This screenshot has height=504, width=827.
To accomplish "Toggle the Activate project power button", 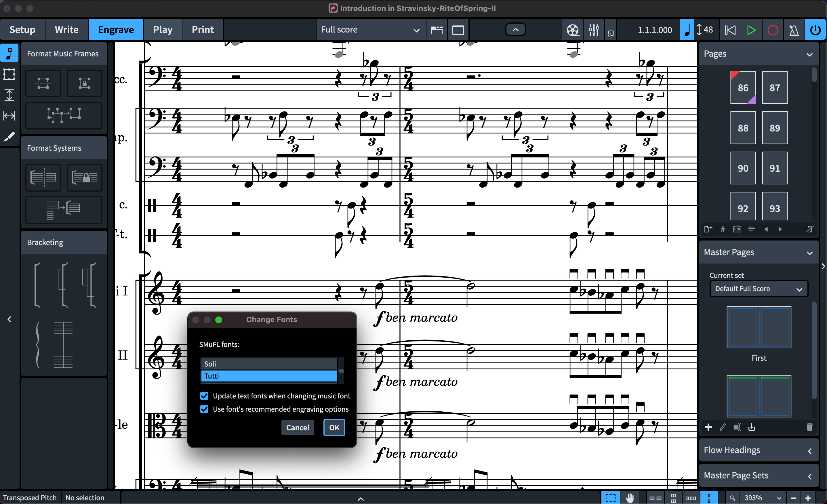I will pyautogui.click(x=815, y=30).
